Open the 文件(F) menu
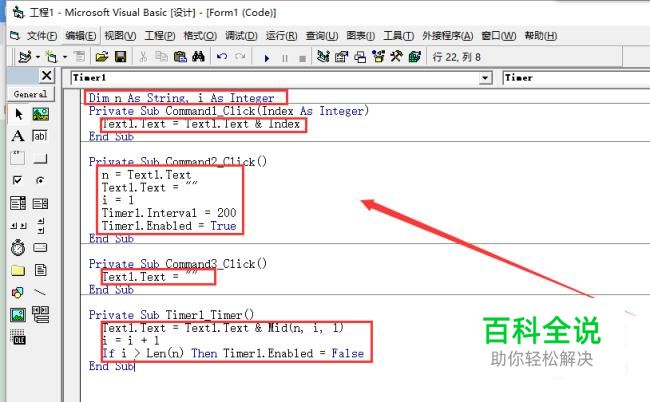 coord(42,36)
